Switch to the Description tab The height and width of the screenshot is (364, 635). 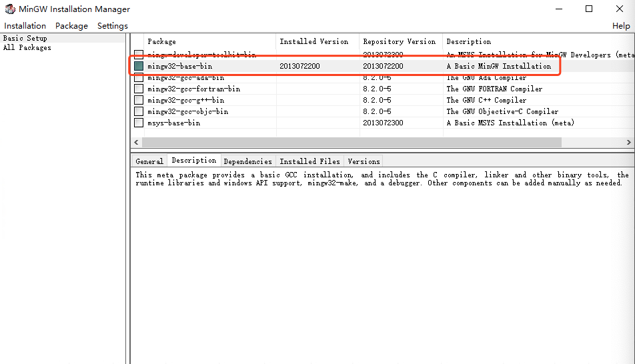point(194,161)
